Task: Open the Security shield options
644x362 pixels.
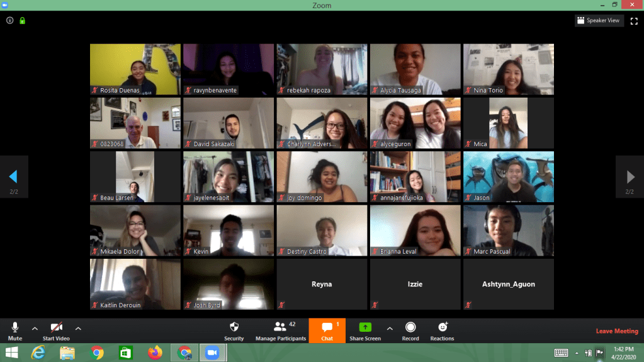Action: pyautogui.click(x=234, y=330)
